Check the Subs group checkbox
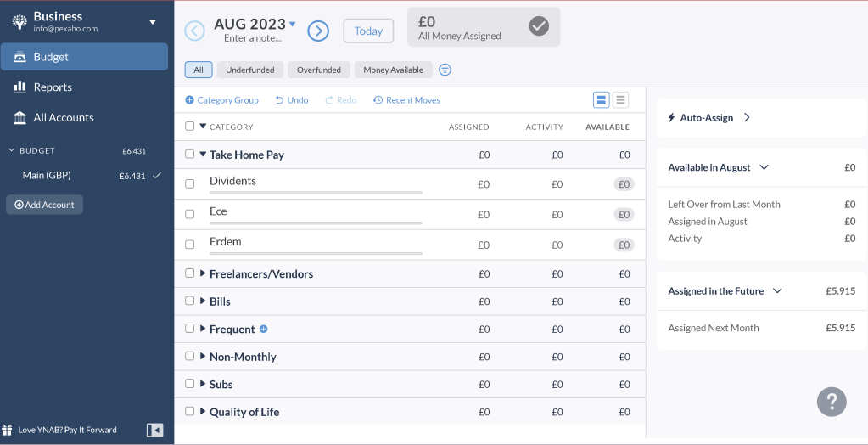 (x=189, y=384)
